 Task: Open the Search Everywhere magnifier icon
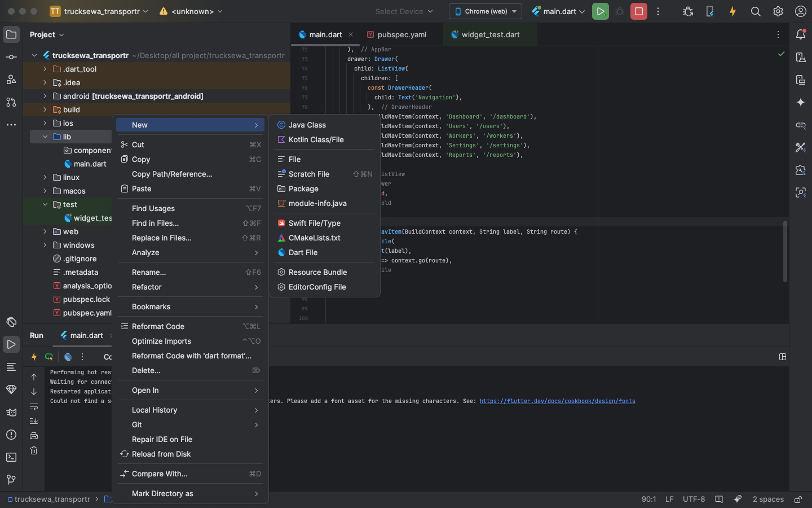pyautogui.click(x=756, y=11)
